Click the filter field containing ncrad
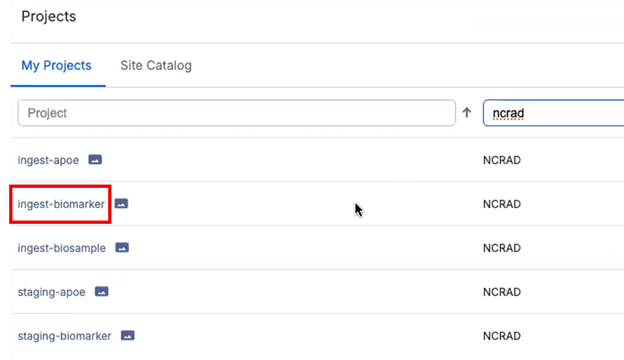This screenshot has height=360, width=624. click(554, 113)
